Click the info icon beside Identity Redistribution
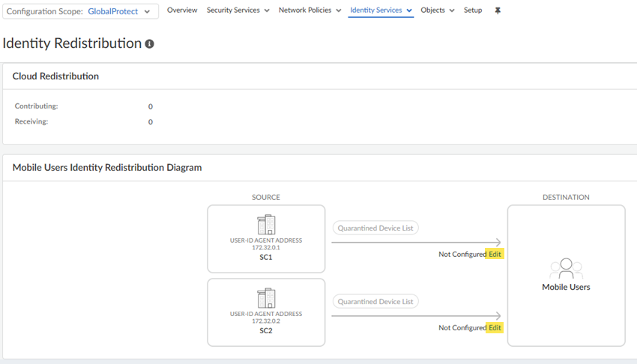 point(150,44)
